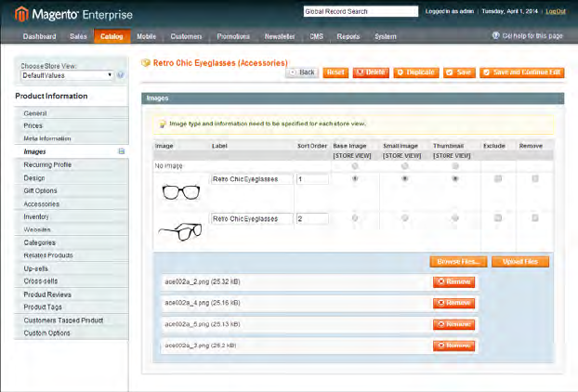Select Small Image radio for sort order 1 image
Viewport: 578px width, 392px height.
pyautogui.click(x=405, y=178)
